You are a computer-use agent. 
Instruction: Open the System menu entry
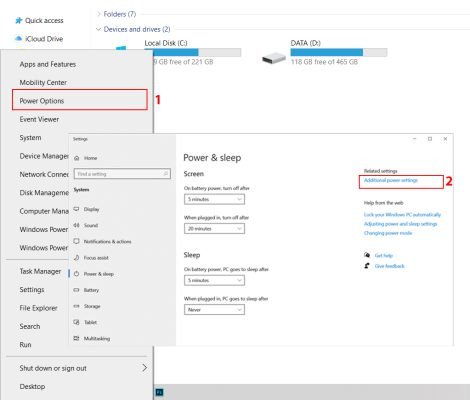coord(30,138)
